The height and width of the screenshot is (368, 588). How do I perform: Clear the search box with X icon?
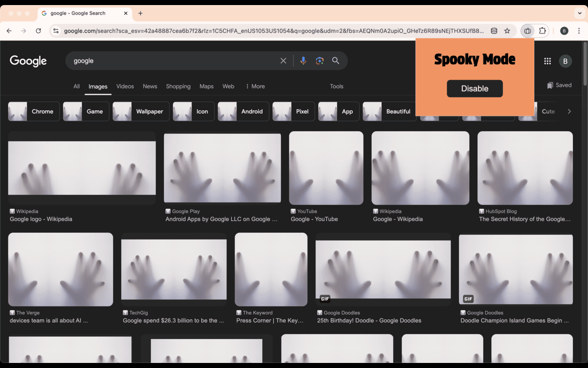(x=283, y=61)
